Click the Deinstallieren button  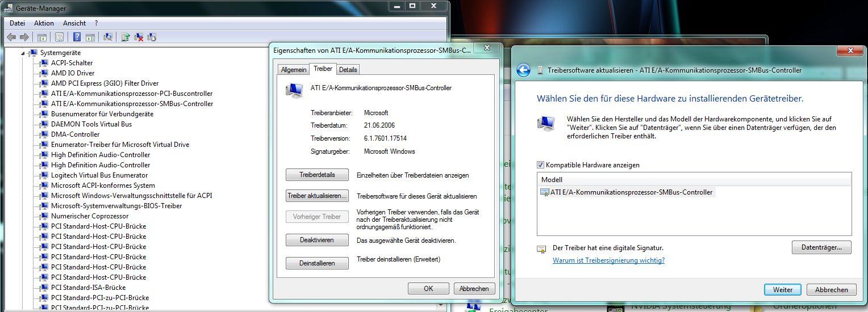click(317, 263)
